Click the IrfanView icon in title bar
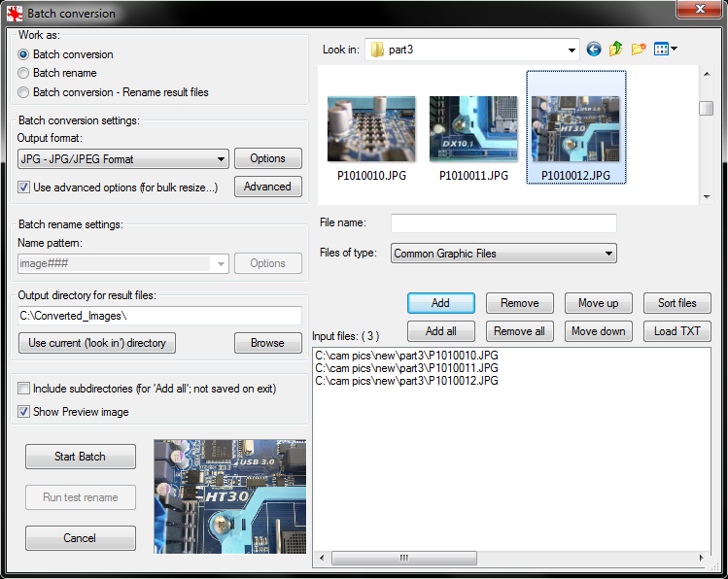 click(x=13, y=13)
